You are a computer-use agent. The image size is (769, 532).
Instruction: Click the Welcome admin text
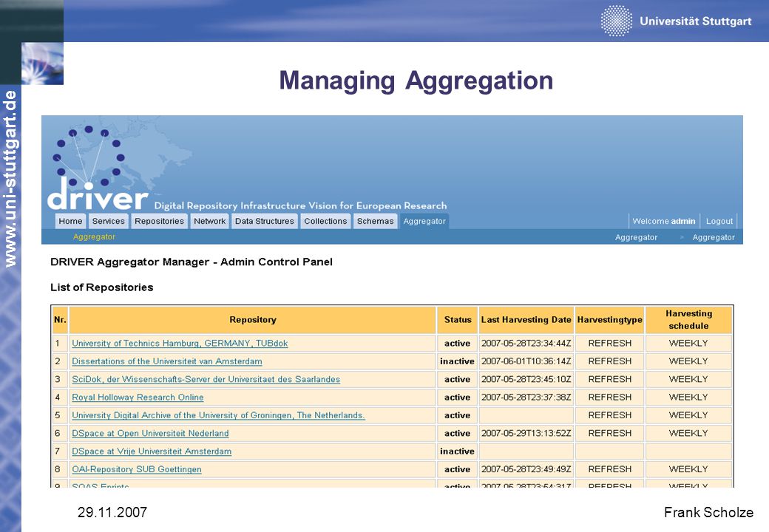coord(663,221)
